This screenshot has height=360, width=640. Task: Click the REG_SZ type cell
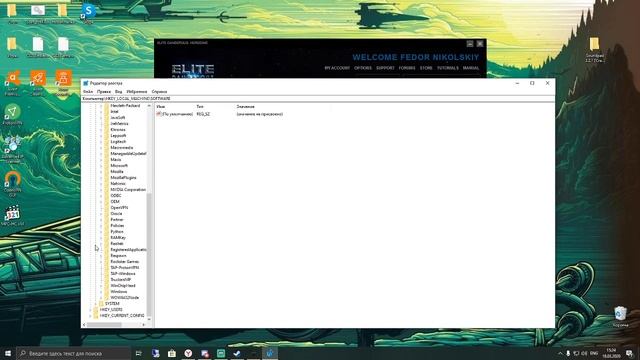pos(203,114)
